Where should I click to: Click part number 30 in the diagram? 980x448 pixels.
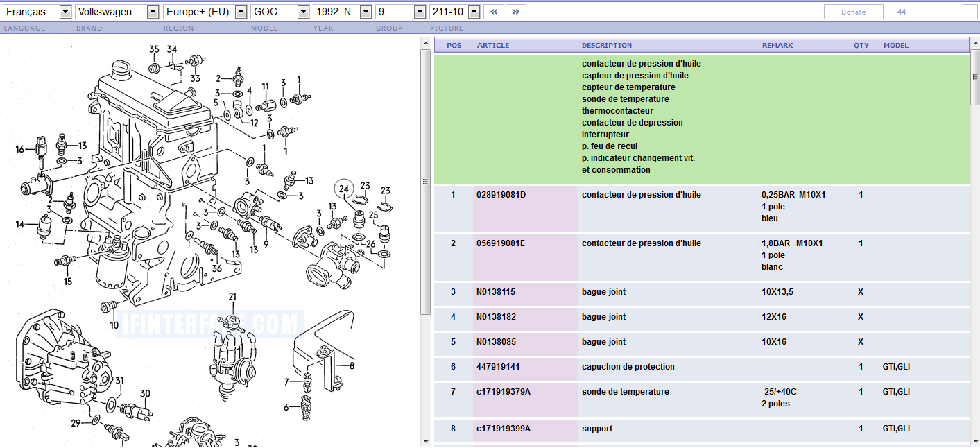pos(145,393)
